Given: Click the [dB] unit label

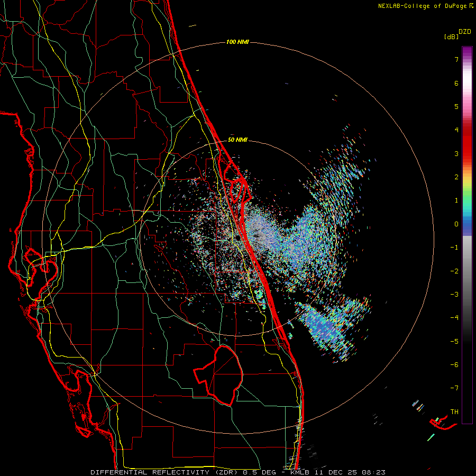Looking at the screenshot, I should [x=451, y=37].
